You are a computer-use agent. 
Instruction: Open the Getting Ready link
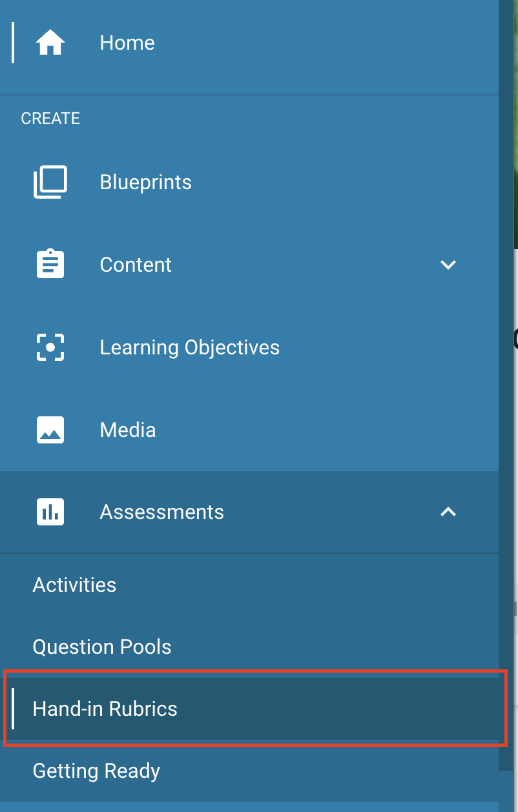(96, 771)
